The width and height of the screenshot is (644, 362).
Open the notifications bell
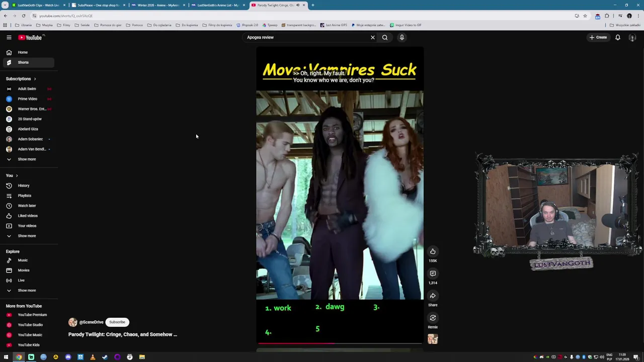pos(618,37)
